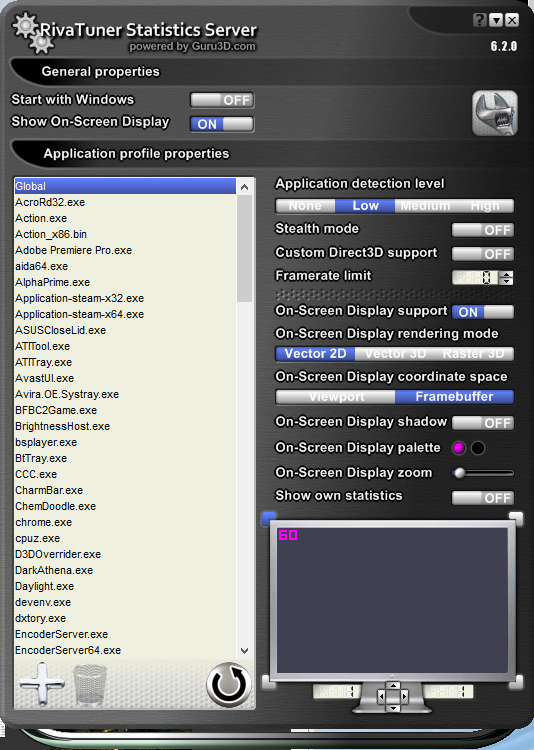
Task: Select the bottom-right OSD corner anchor
Action: 516,682
